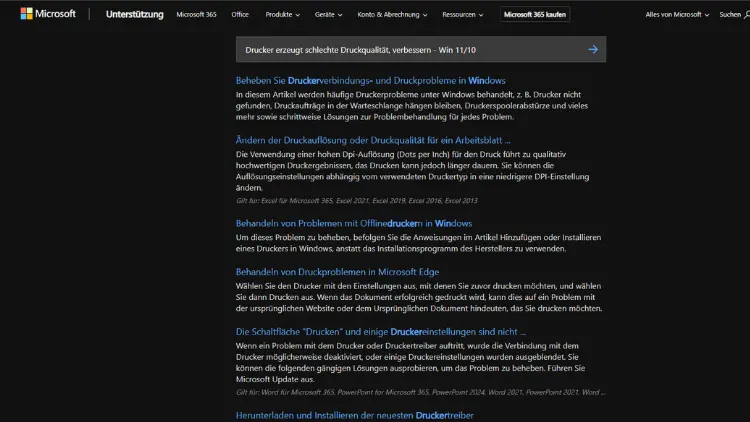Open 'Behandeln von Druckproblemen in Microsoft Edge'
Viewport: 750px width, 422px height.
point(337,272)
